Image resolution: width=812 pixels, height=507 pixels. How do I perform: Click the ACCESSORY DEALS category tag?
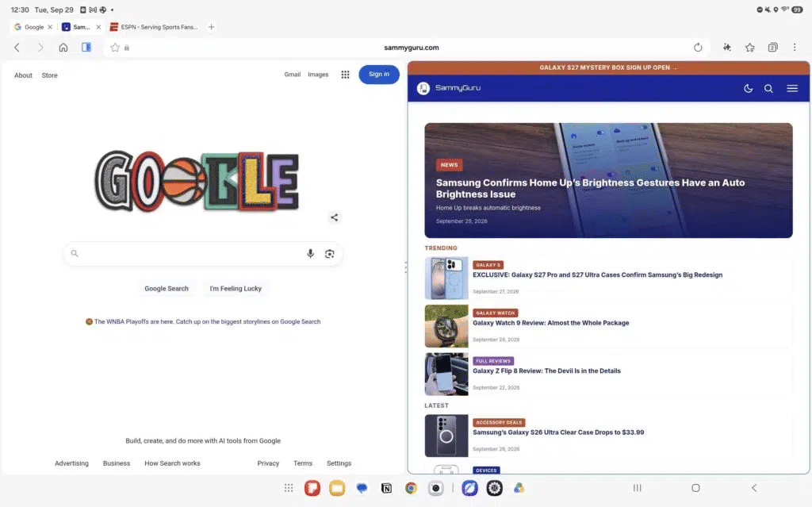click(x=499, y=422)
